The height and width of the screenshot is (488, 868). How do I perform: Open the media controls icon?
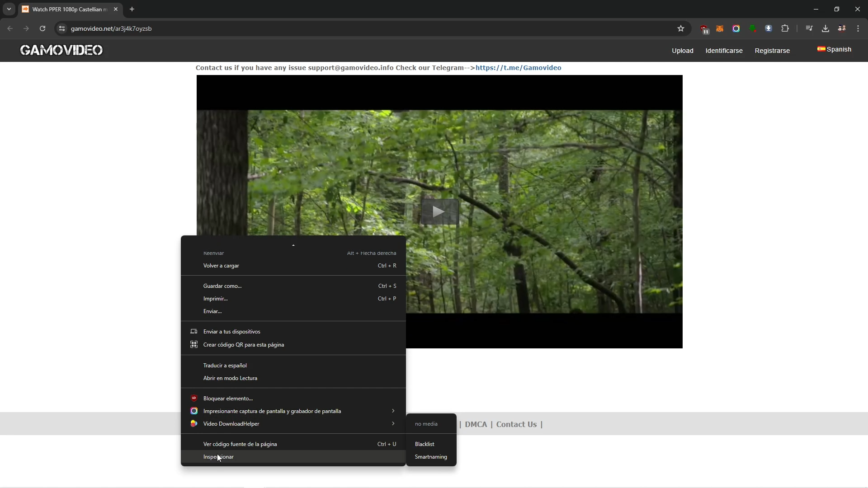809,28
